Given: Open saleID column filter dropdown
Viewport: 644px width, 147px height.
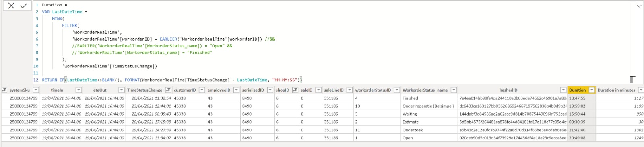Looking at the screenshot, I should pyautogui.click(x=318, y=90).
